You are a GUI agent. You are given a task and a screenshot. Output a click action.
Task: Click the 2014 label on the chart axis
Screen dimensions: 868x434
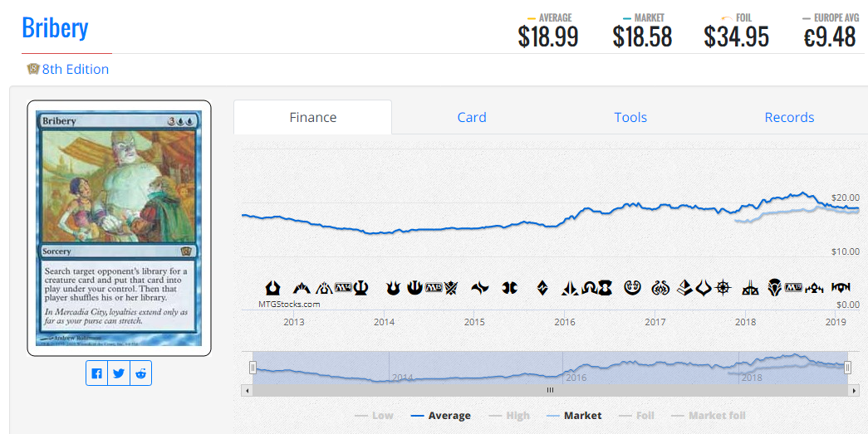[385, 322]
